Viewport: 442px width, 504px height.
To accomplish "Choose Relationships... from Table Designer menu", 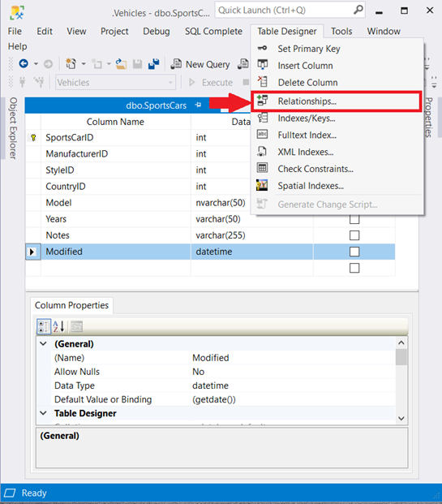I will pos(336,101).
